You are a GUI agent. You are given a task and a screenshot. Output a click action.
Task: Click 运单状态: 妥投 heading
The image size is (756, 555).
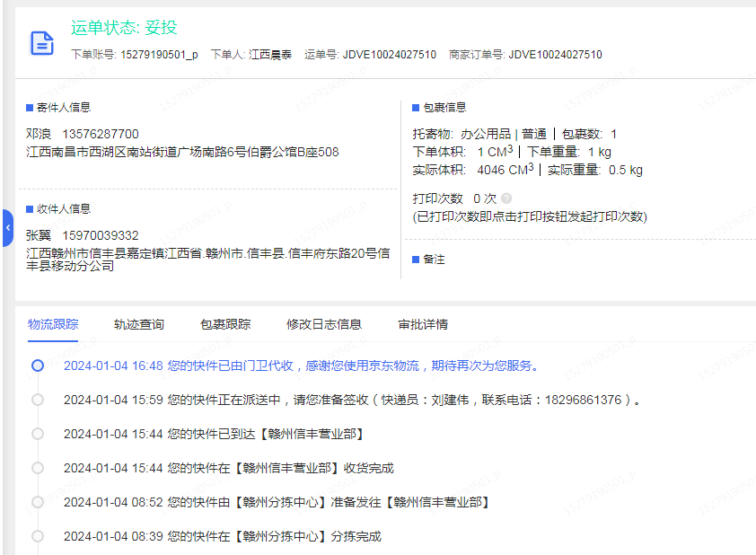[124, 28]
